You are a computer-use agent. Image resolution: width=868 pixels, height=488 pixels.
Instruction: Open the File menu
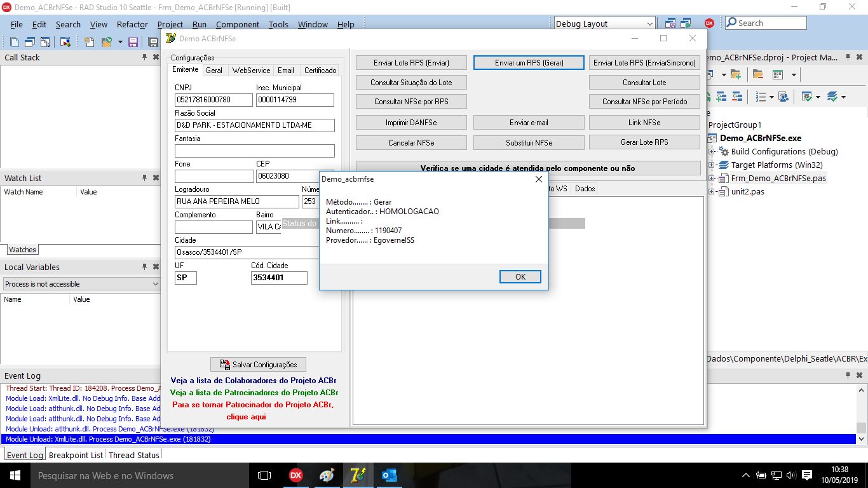pos(17,24)
